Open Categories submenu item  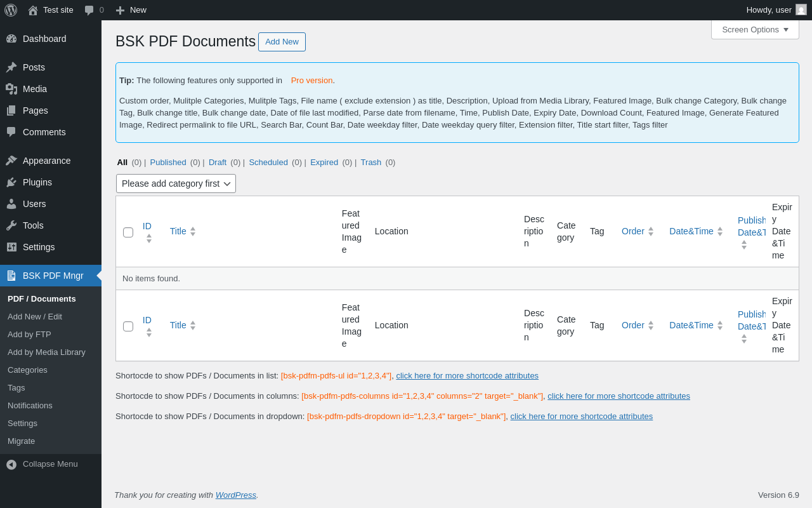pos(27,370)
